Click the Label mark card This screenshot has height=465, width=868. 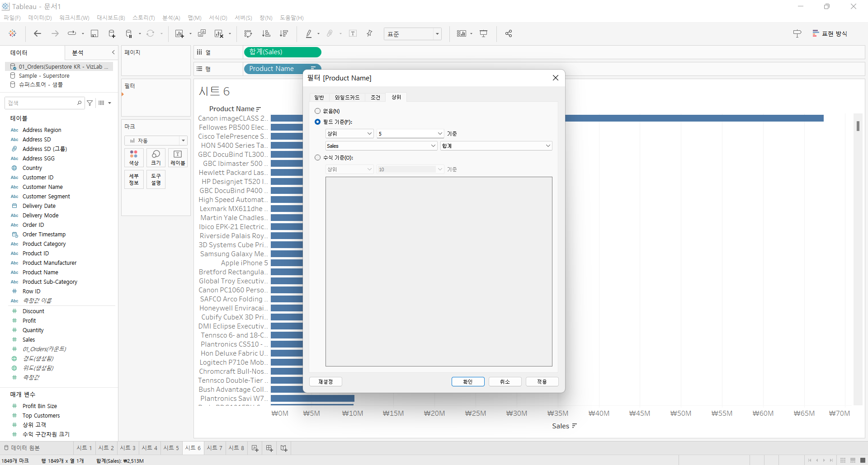(x=178, y=158)
